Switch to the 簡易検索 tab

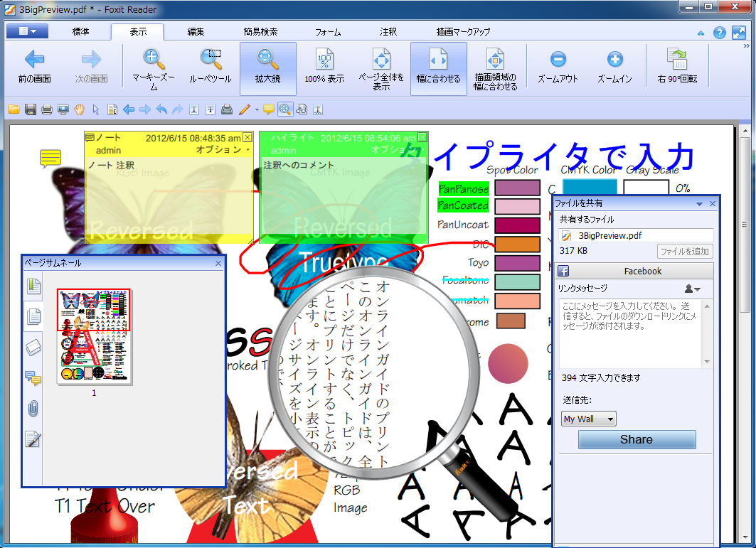click(260, 32)
